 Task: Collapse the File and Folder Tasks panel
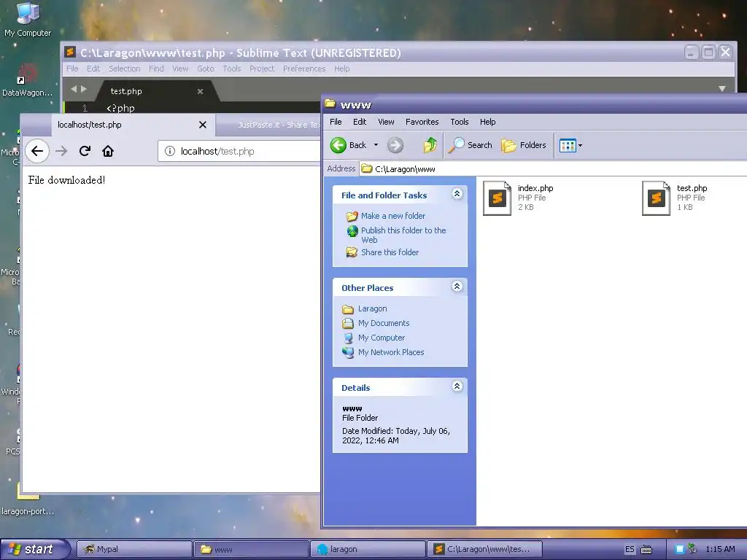[457, 194]
